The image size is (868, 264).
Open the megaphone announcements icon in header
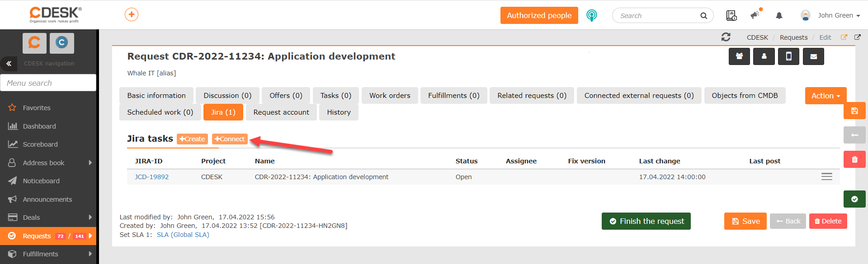point(755,15)
